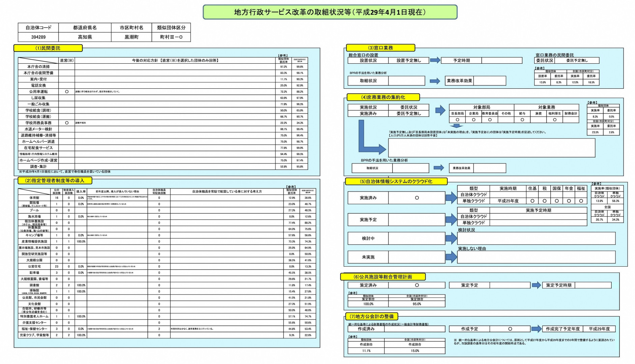Click the 設置状況 label cell

click(x=368, y=60)
